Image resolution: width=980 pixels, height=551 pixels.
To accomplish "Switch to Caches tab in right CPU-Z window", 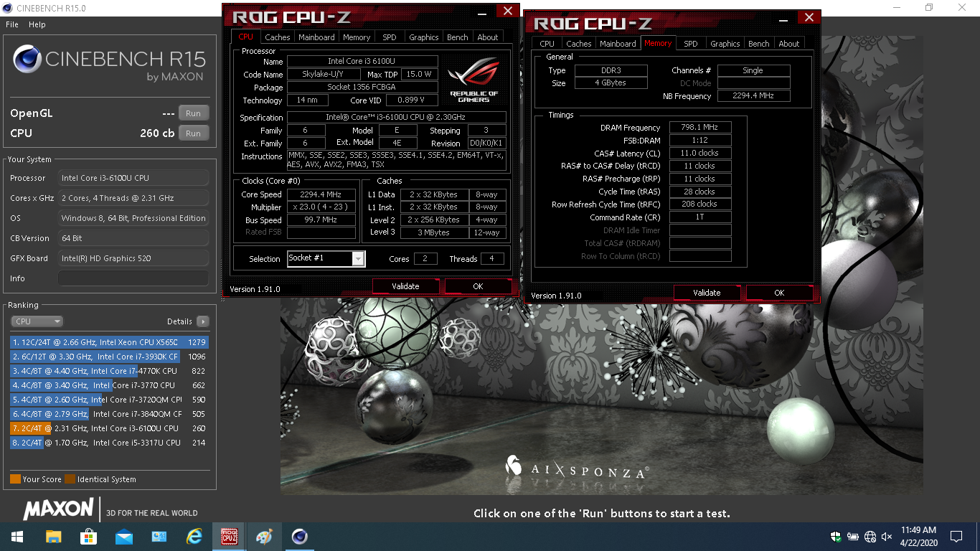I will [x=579, y=44].
